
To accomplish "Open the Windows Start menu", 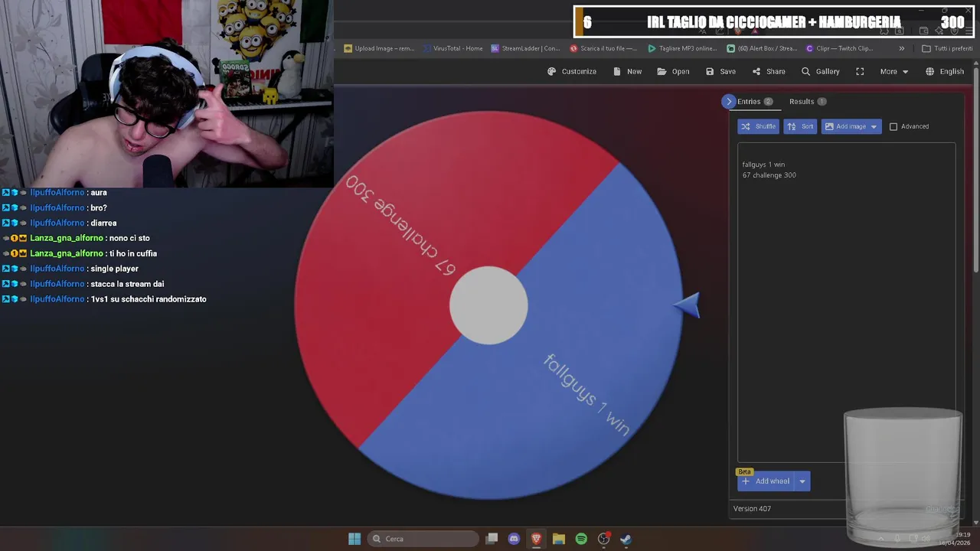I will point(354,539).
